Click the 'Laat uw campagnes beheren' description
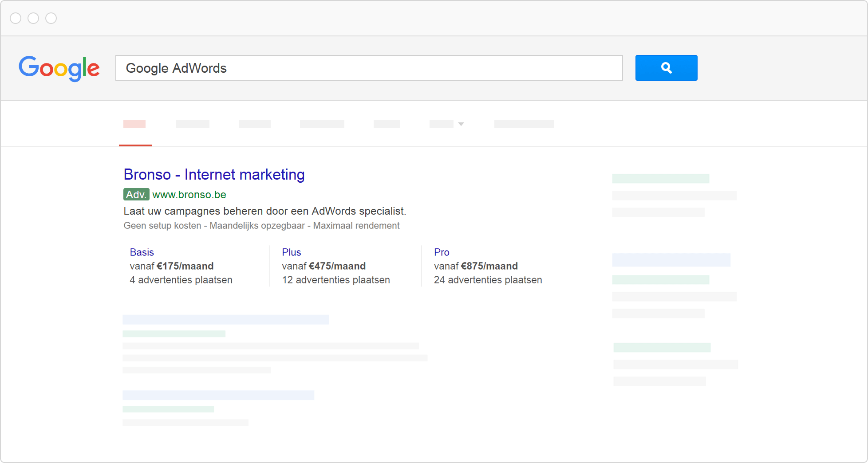 coord(265,211)
